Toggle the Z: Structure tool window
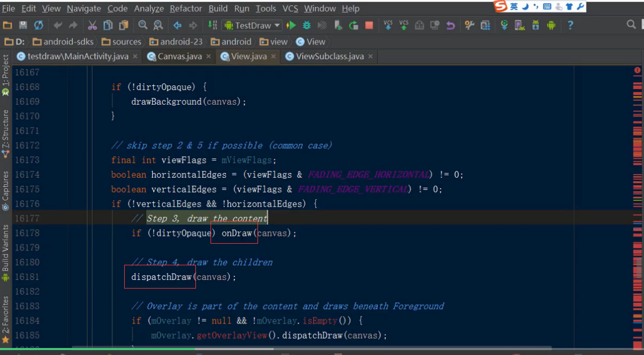 tap(5, 134)
